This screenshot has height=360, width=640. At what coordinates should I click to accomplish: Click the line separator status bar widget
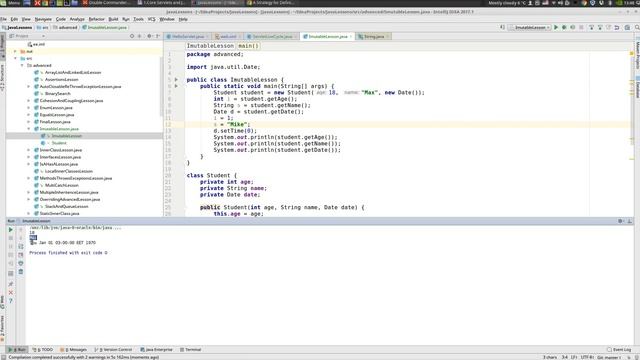[x=574, y=357]
